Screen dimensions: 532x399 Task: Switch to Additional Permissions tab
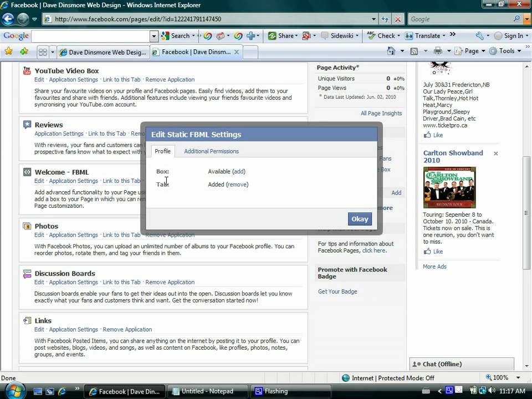pos(211,151)
